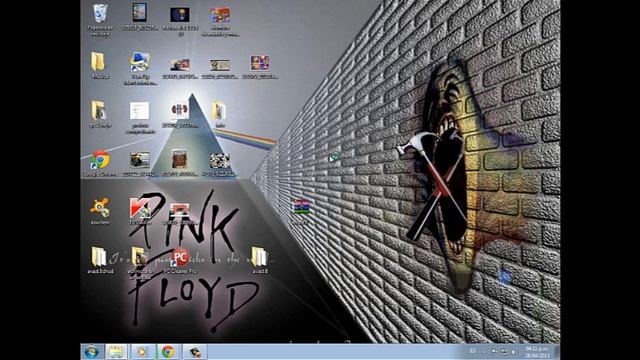Screen dimensions: 640x360
Task: Open dark blue thumbnail with yellow figure
Action: pos(180,21)
